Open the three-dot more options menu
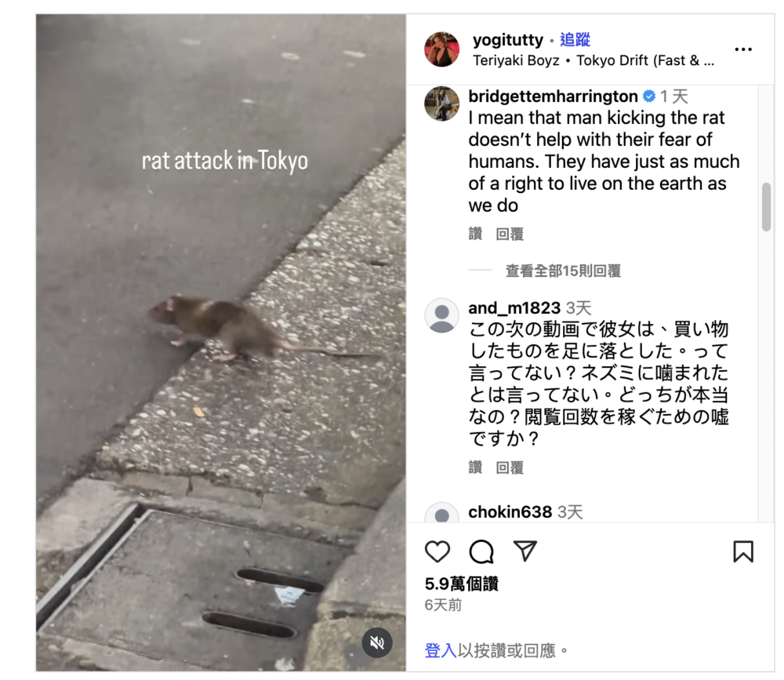The width and height of the screenshot is (784, 680). pyautogui.click(x=743, y=49)
